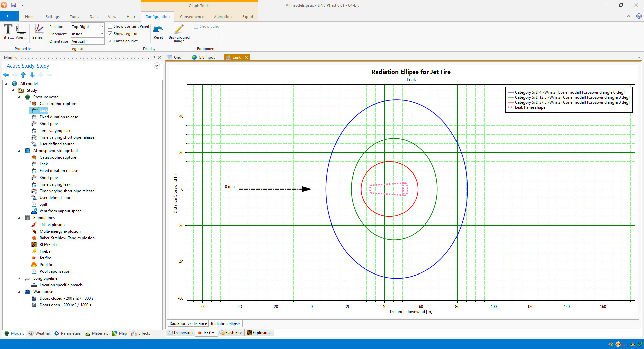Enable Show Content Panel
This screenshot has height=349, width=644.
[110, 26]
